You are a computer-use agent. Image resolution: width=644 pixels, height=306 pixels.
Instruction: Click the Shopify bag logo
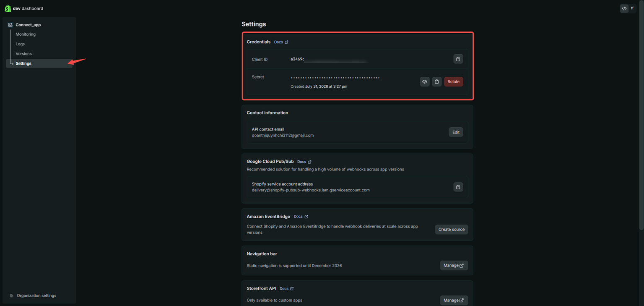click(8, 8)
